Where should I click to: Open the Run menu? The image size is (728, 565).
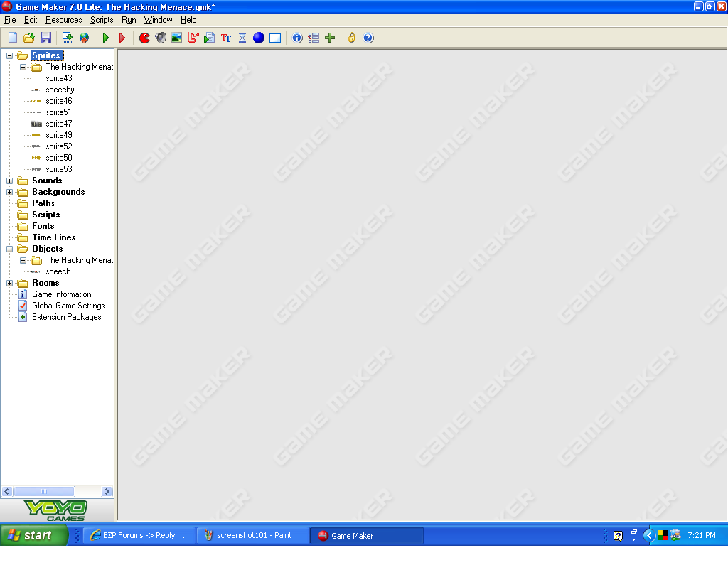point(129,20)
